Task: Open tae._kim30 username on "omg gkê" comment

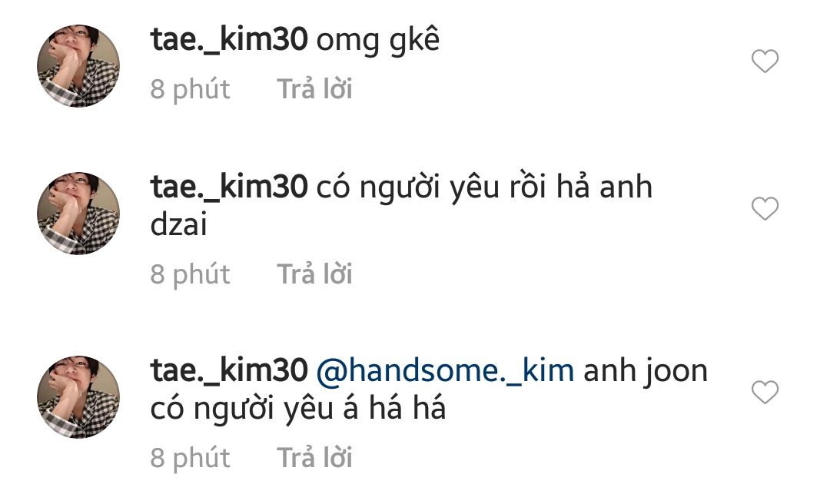Action: tap(229, 39)
